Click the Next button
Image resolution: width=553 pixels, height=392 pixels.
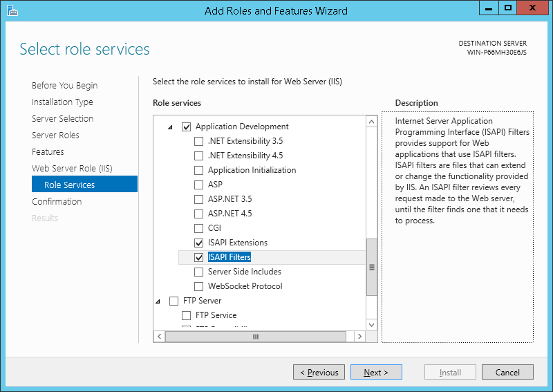(376, 373)
